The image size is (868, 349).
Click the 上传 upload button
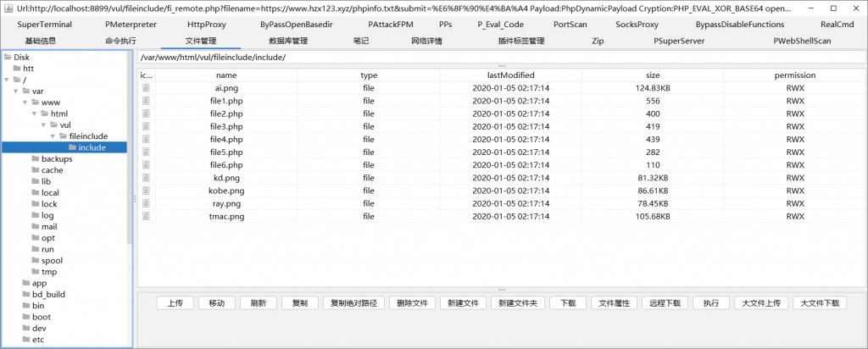[175, 303]
